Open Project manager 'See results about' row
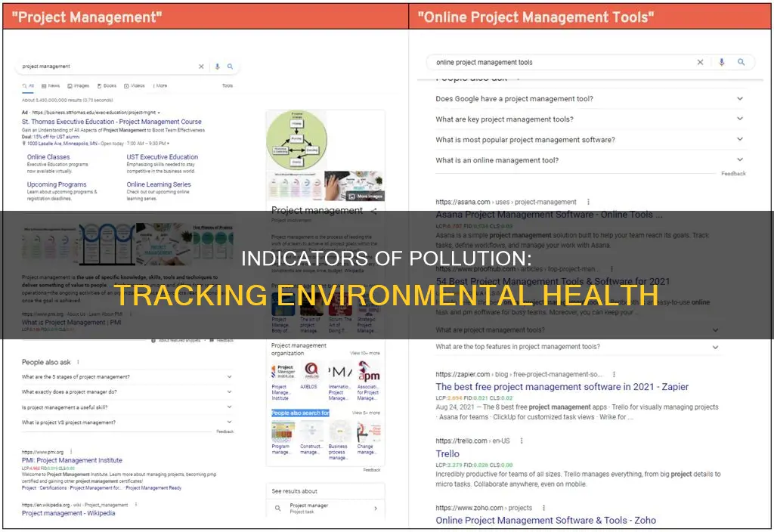The width and height of the screenshot is (774, 532). coord(325,509)
